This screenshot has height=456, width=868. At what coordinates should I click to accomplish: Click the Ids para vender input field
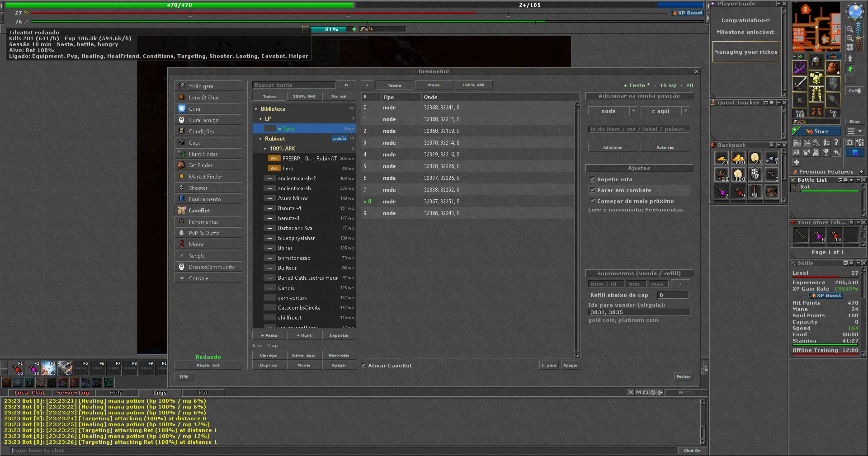point(639,312)
